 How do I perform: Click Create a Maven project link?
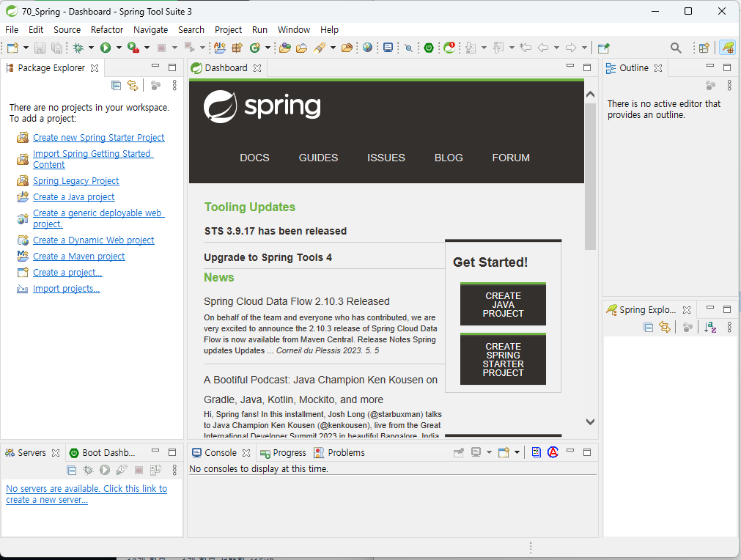point(79,257)
